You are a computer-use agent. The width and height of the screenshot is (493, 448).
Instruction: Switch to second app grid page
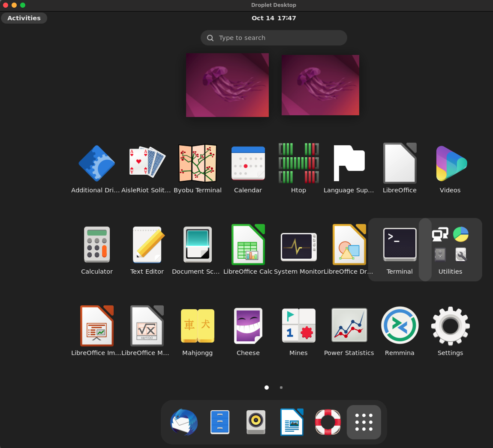click(x=281, y=388)
